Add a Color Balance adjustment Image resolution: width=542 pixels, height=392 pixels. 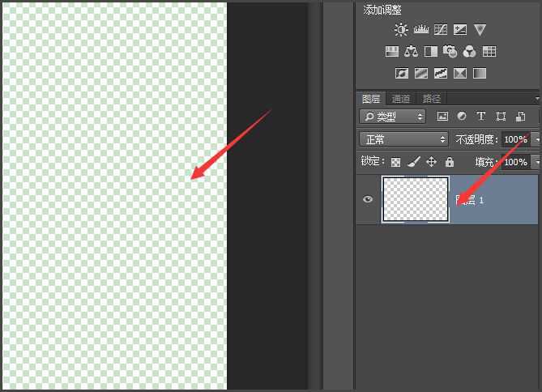point(412,52)
